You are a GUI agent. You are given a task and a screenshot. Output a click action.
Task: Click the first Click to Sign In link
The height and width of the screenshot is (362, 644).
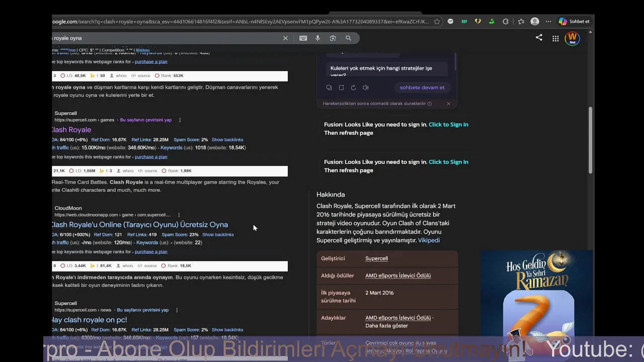pos(448,125)
